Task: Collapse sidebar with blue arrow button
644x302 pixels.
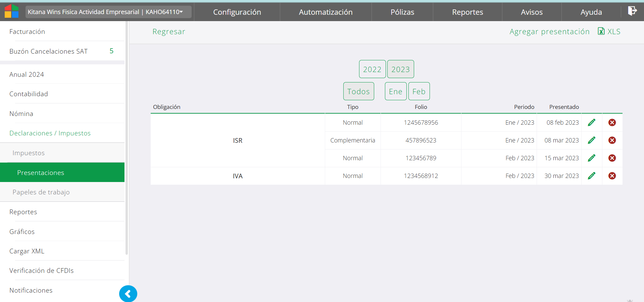Action: [128, 294]
